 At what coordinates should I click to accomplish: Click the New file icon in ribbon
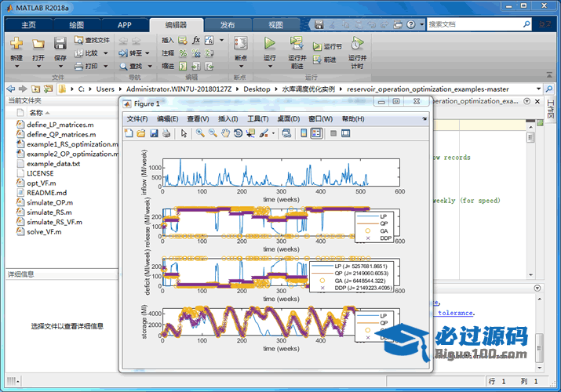(x=16, y=43)
